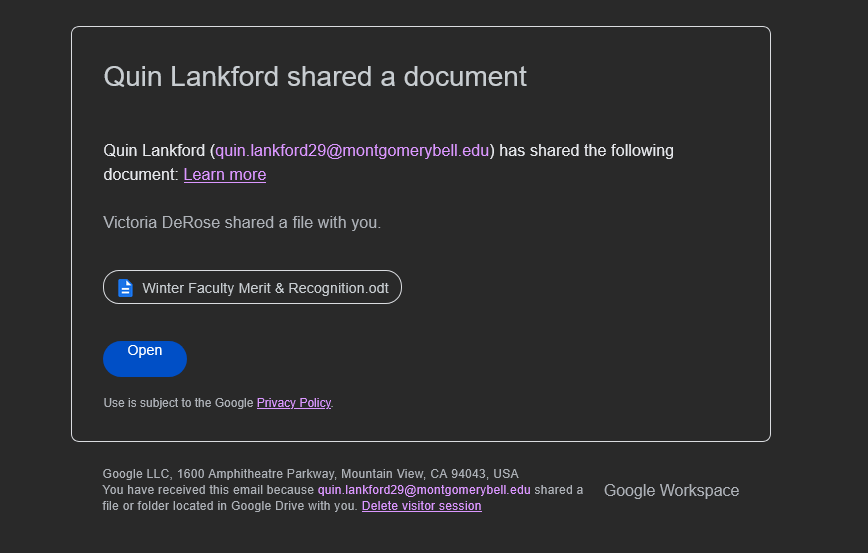The height and width of the screenshot is (553, 868).
Task: Click the Google Workspace logo
Action: point(671,490)
